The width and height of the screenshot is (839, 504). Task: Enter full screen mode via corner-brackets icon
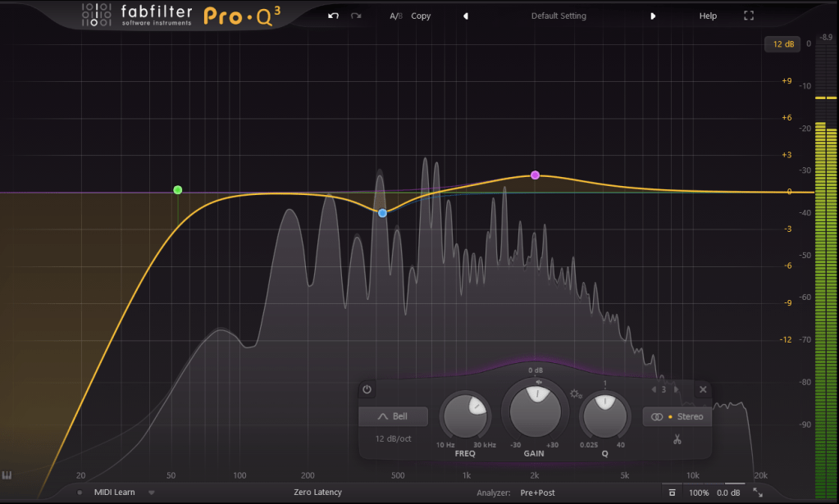(x=749, y=16)
